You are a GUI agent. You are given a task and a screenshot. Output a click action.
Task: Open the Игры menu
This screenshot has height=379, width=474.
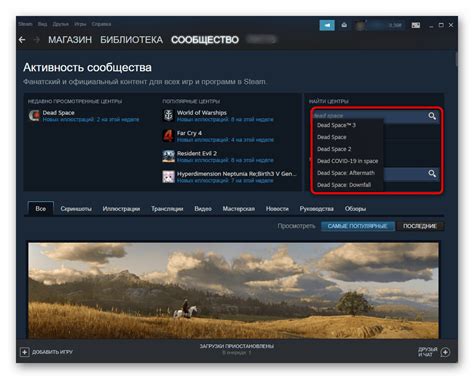coord(80,24)
